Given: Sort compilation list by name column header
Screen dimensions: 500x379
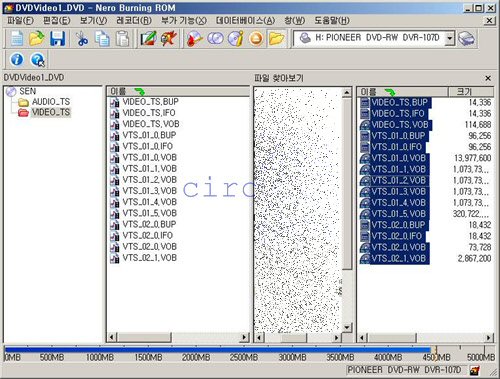Looking at the screenshot, I should coord(178,91).
